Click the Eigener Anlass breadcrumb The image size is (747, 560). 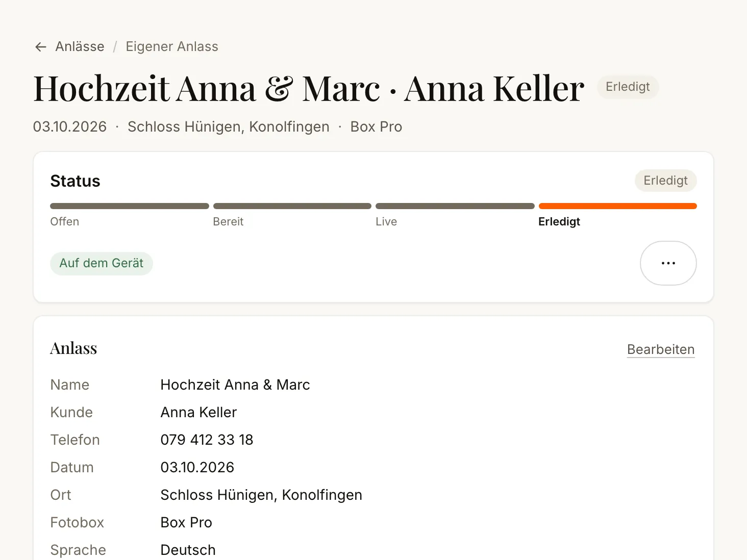(x=172, y=46)
